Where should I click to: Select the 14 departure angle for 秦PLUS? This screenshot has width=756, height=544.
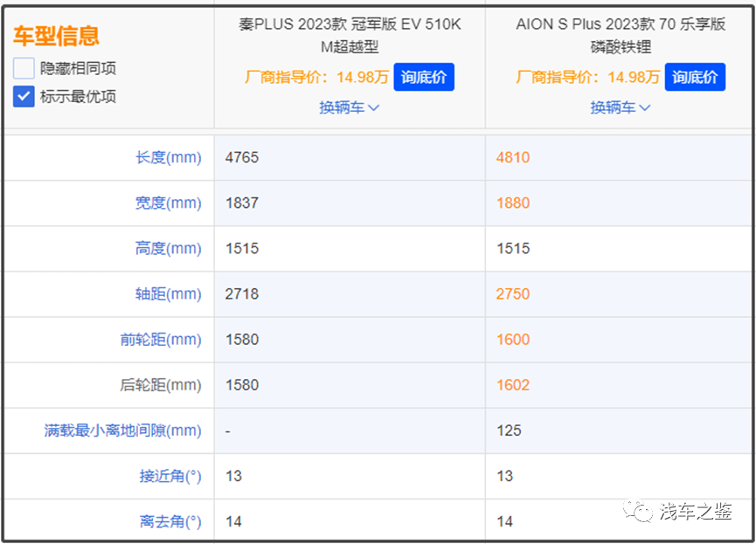[234, 522]
